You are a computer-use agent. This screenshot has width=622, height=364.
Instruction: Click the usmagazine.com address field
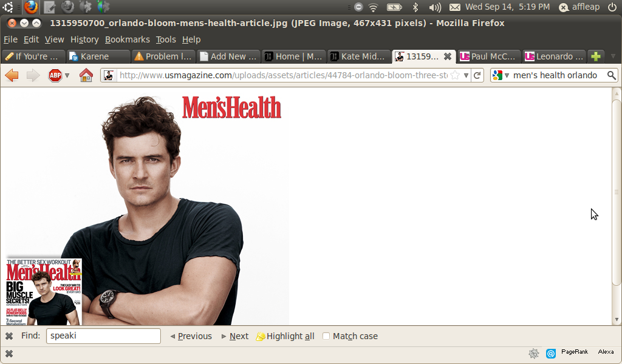tap(283, 75)
